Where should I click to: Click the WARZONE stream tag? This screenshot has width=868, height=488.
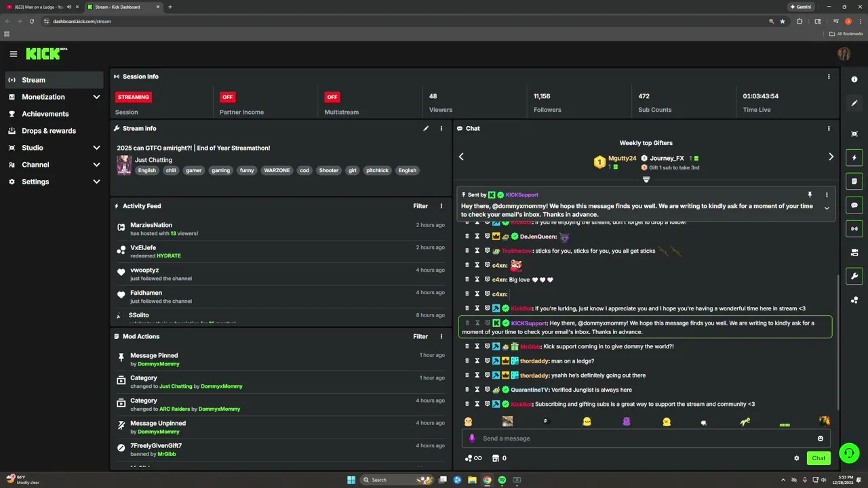point(277,170)
